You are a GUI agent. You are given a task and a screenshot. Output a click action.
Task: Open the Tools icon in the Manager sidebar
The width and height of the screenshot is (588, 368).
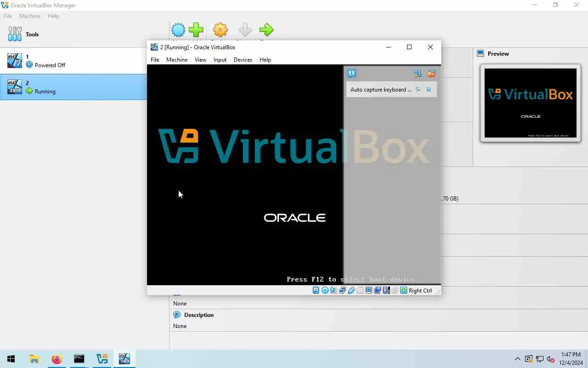15,34
